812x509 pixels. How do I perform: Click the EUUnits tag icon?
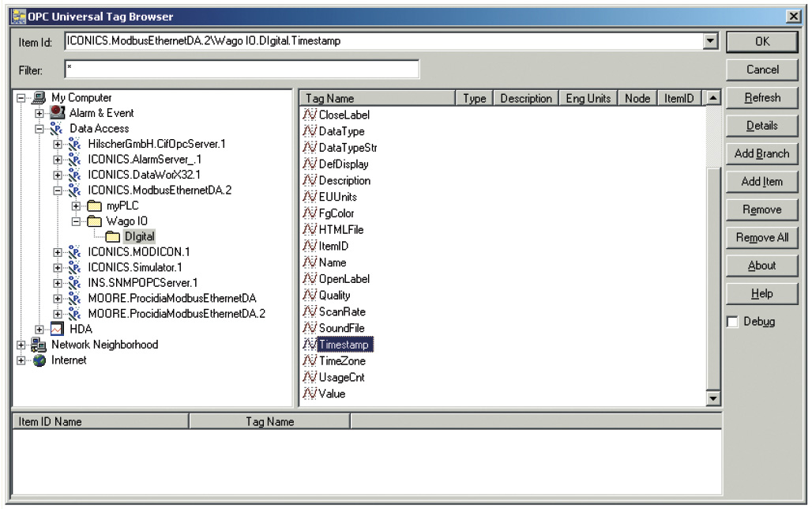(x=310, y=197)
